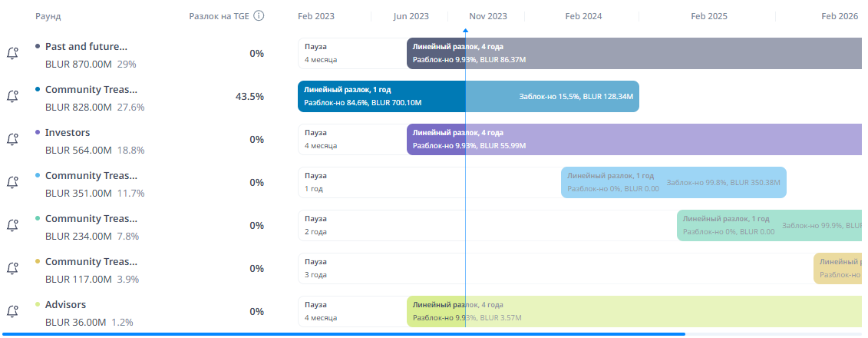Select the Пауза 1 год block
Image resolution: width=868 pixels, height=338 pixels.
coord(430,182)
